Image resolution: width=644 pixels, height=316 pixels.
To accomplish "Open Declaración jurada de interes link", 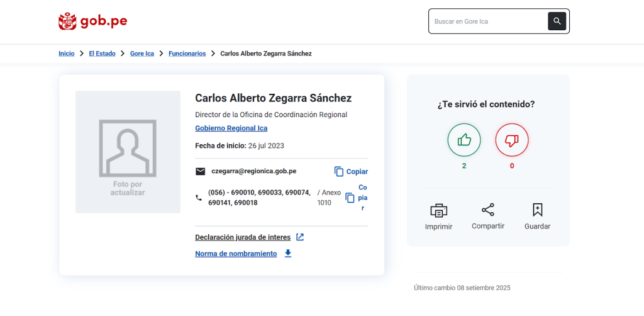I will 243,237.
